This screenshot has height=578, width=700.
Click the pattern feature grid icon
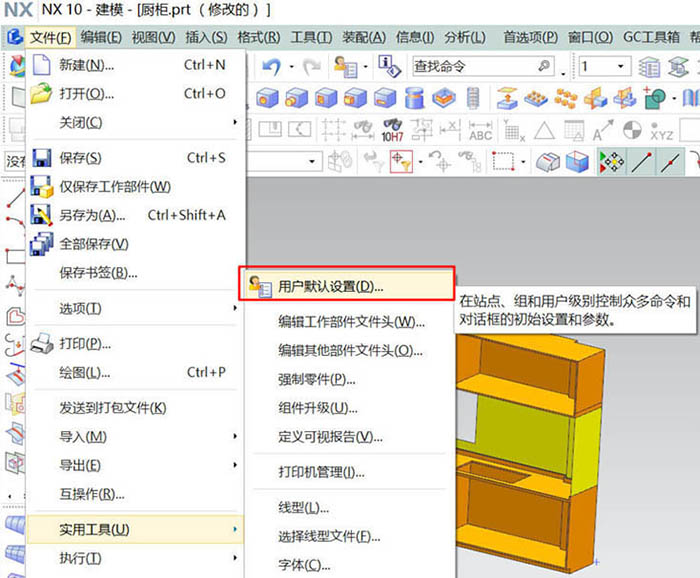coord(536,97)
